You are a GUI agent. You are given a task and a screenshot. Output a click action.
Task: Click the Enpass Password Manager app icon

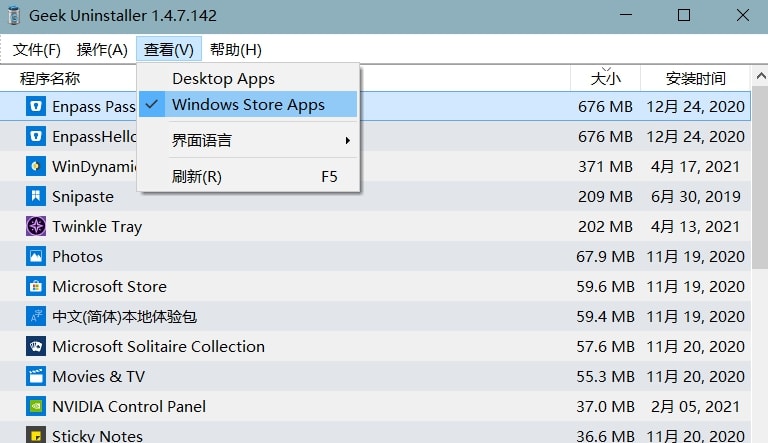point(36,106)
